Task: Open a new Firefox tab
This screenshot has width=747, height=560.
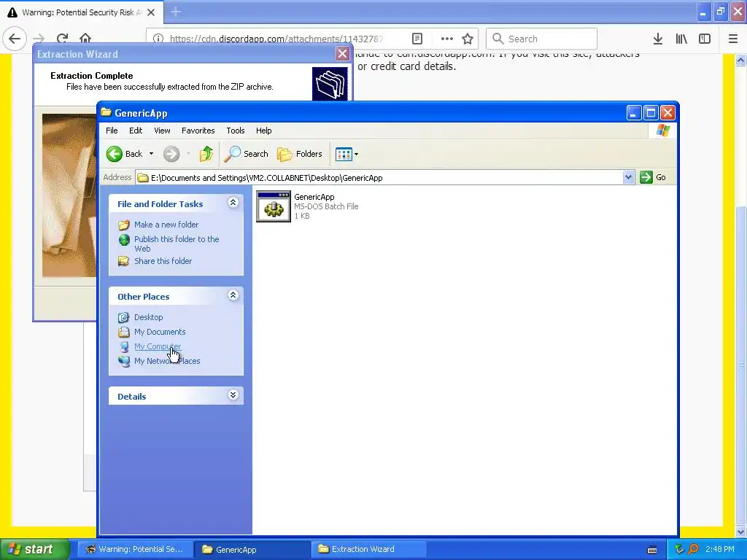Action: (x=176, y=12)
